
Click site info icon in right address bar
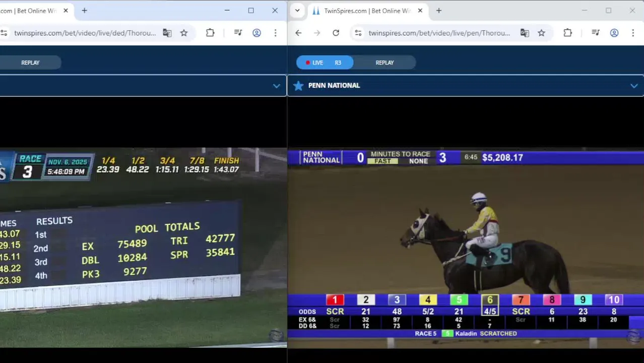pos(358,33)
